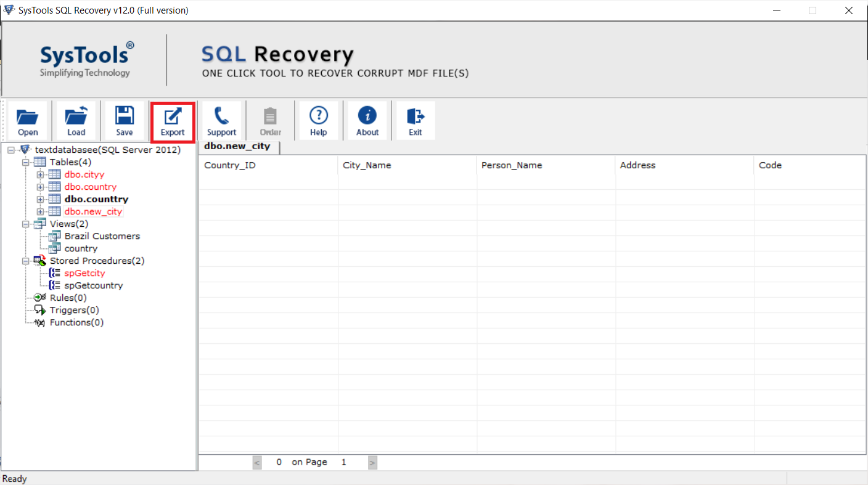Viewport: 868px width, 485px height.
Task: Click the page number field showing 1
Action: [344, 462]
